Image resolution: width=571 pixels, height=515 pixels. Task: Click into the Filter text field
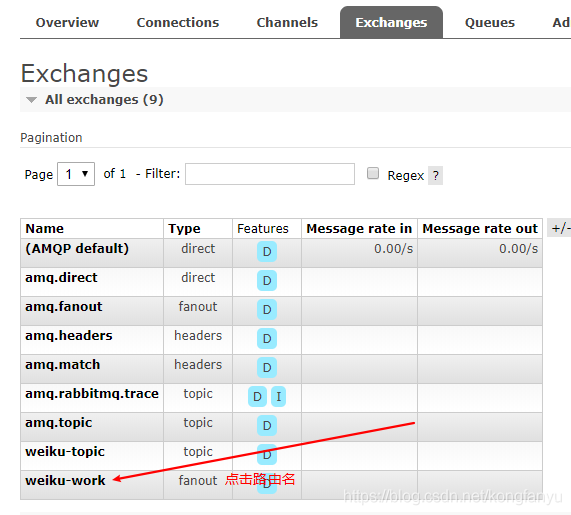[270, 174]
